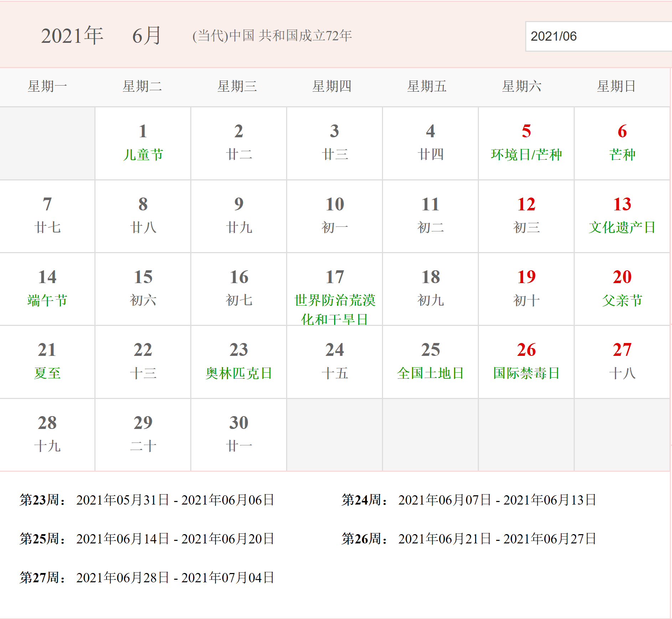Select June 28 十九 date cell
672x619 pixels.
pyautogui.click(x=47, y=435)
